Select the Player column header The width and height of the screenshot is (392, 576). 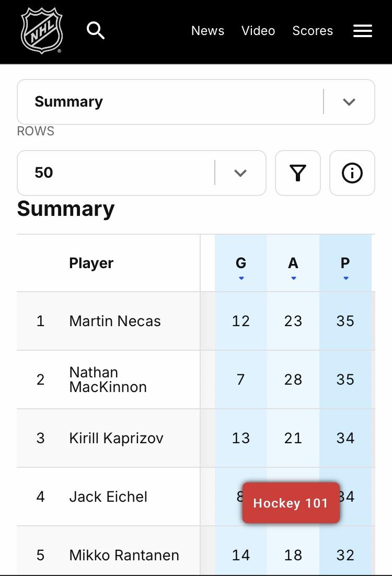[91, 263]
